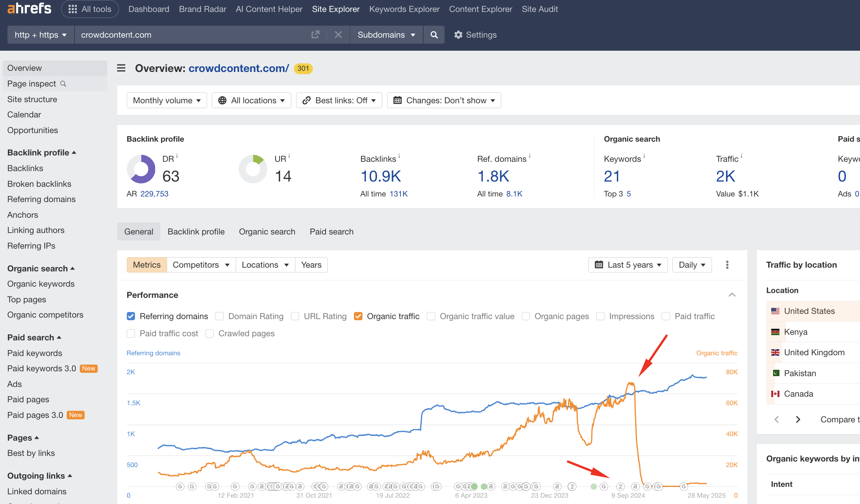
Task: Switch to Organic search tab
Action: (x=267, y=231)
